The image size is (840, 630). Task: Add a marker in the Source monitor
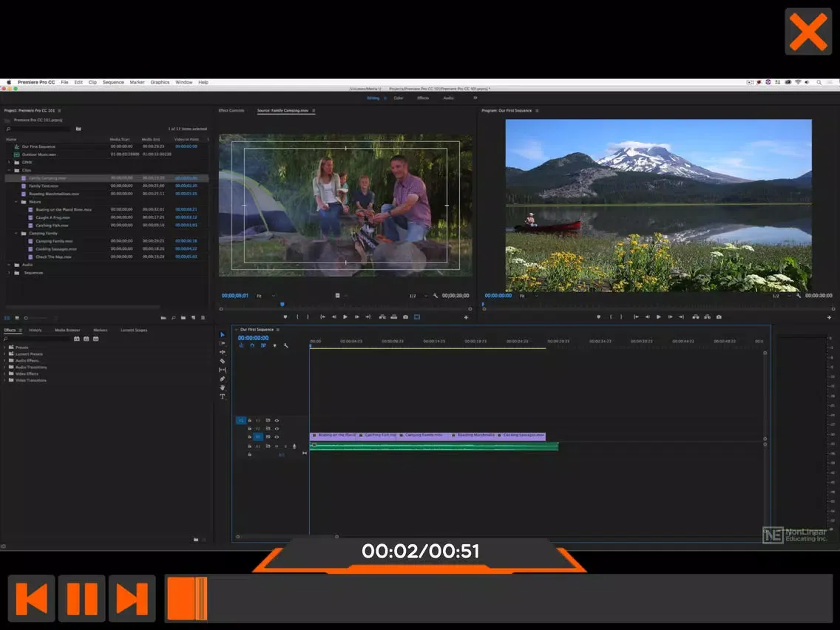pyautogui.click(x=285, y=316)
